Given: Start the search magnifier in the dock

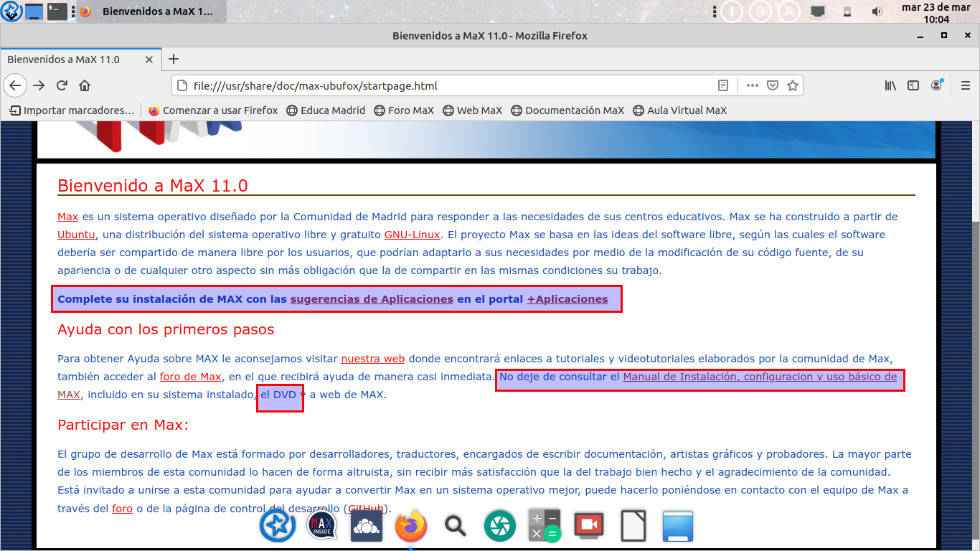Looking at the screenshot, I should click(x=455, y=526).
